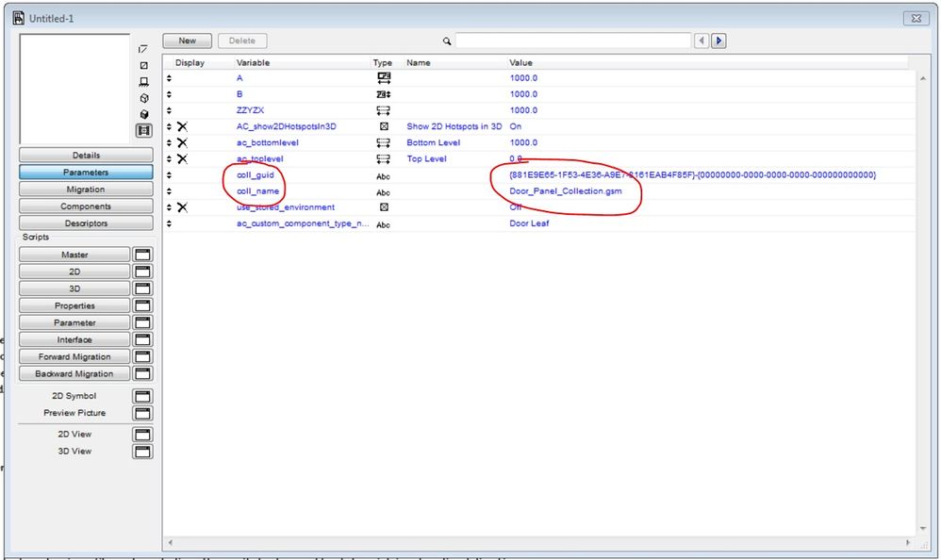Go to previous search result arrow
The height and width of the screenshot is (560, 941).
(701, 41)
